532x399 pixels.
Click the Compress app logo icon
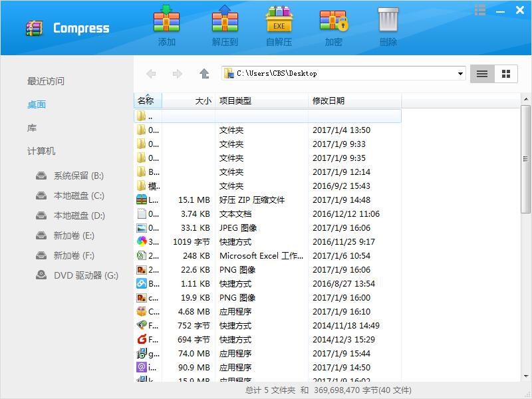pyautogui.click(x=35, y=28)
